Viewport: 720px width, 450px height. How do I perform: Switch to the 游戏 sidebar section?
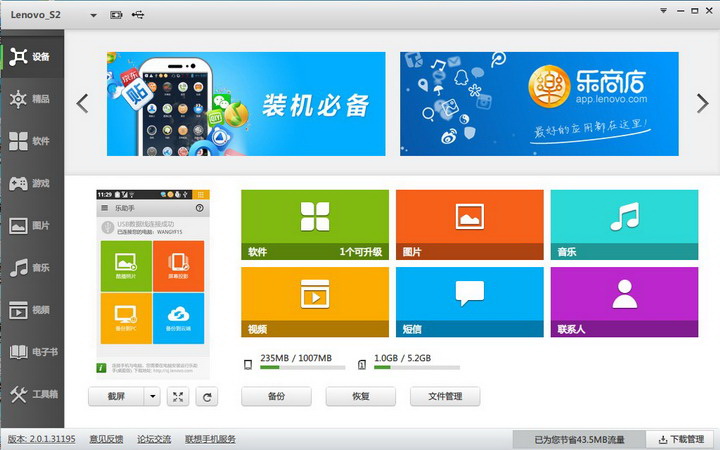click(x=32, y=183)
